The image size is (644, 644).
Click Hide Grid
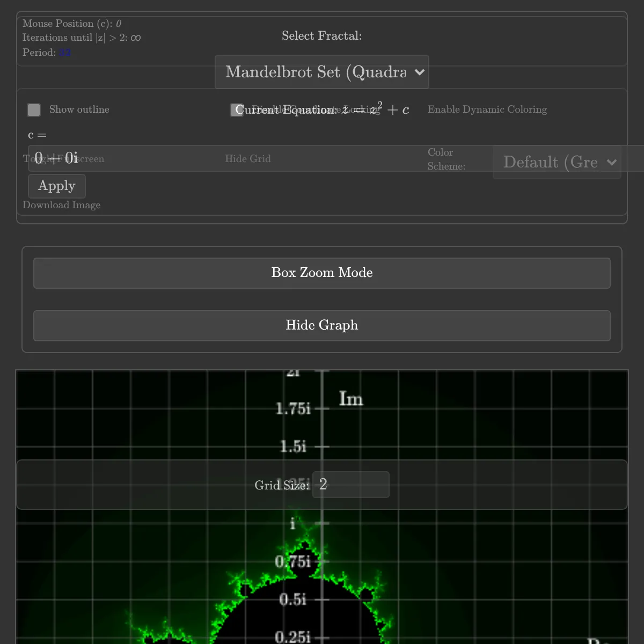pos(248,159)
